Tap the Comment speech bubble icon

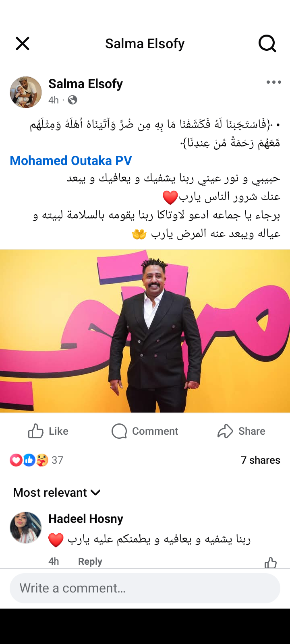tap(119, 431)
